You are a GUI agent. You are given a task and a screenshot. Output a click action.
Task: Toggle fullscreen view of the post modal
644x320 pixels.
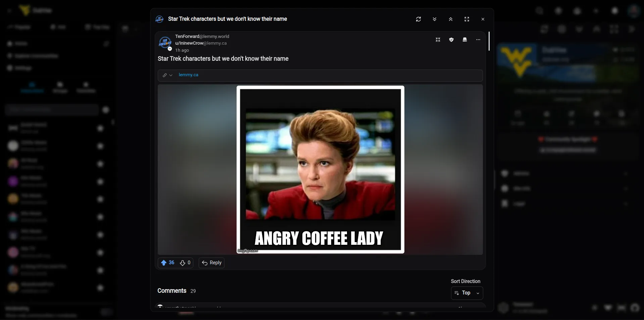[467, 19]
